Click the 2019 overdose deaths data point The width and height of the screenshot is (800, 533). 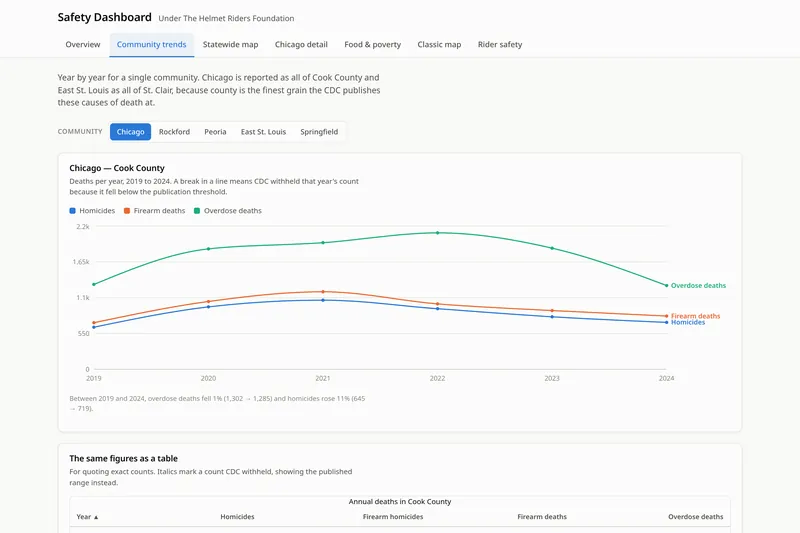pyautogui.click(x=94, y=284)
